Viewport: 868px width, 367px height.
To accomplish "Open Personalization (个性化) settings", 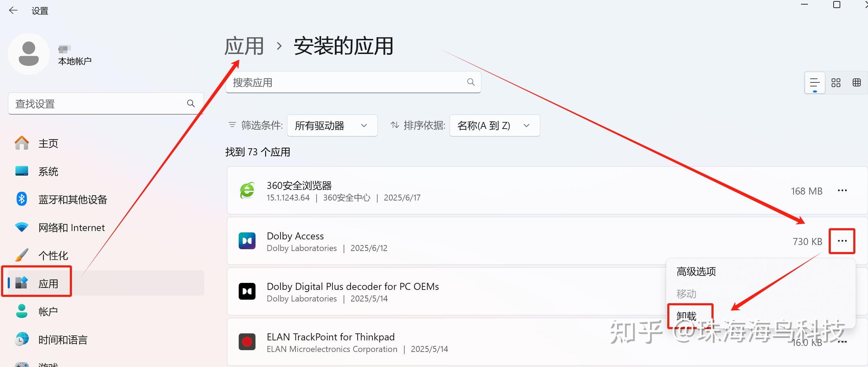I will coord(106,255).
